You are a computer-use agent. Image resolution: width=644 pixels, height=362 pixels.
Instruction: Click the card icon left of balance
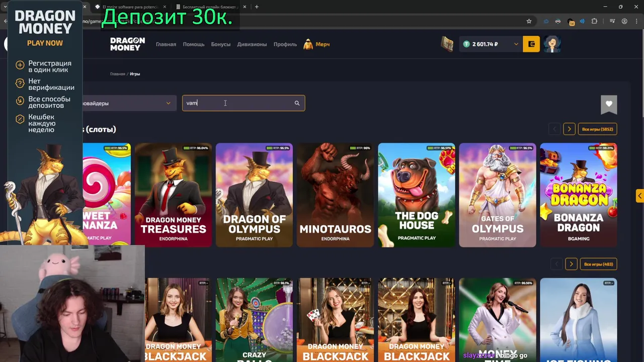(x=447, y=44)
